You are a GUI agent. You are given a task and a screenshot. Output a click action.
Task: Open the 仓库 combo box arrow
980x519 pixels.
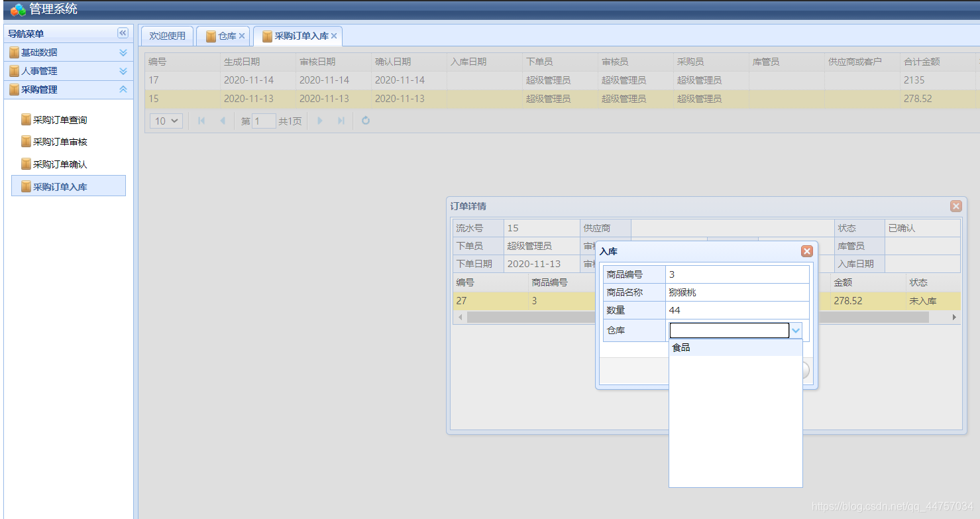point(796,330)
